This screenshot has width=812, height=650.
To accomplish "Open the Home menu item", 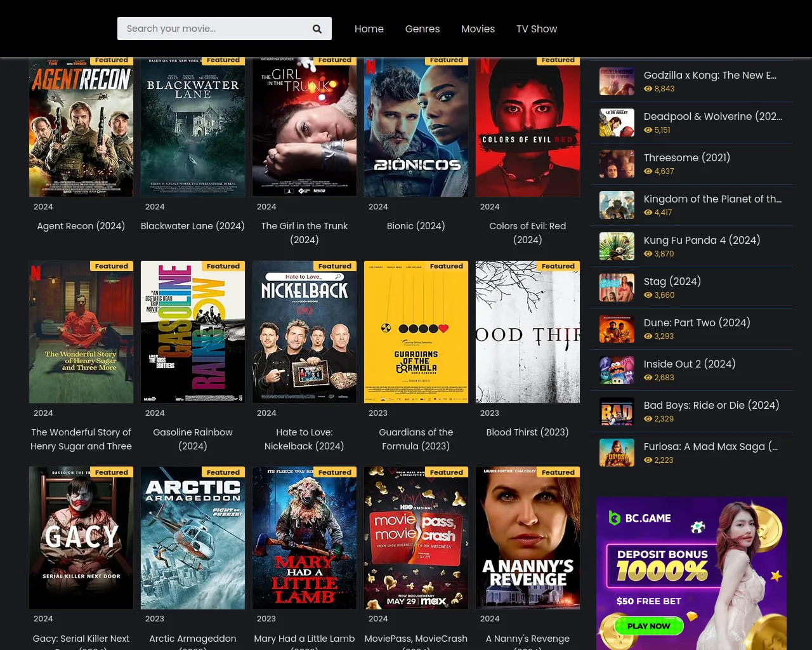I will click(369, 29).
